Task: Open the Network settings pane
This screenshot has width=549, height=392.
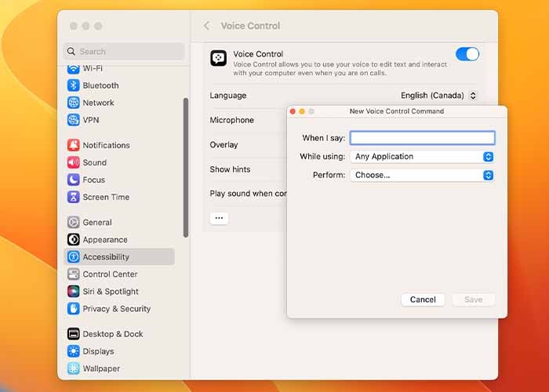Action: coord(98,103)
